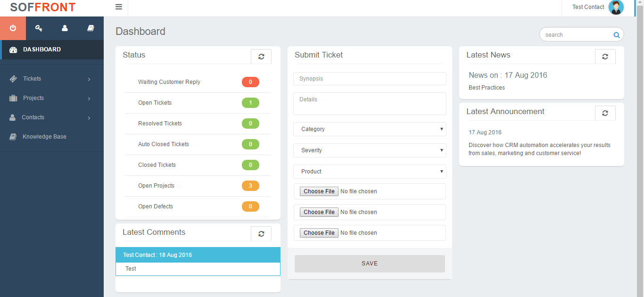Click the search magnifier icon
This screenshot has width=644, height=297.
[616, 34]
